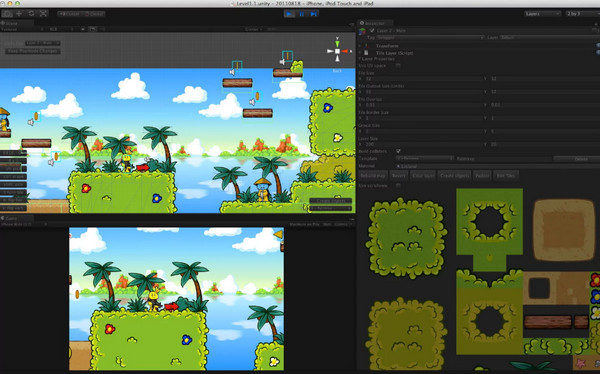Viewport: 600px width, 374px height.
Task: Open the 2 by 3 layout dropdown
Action: coord(583,14)
